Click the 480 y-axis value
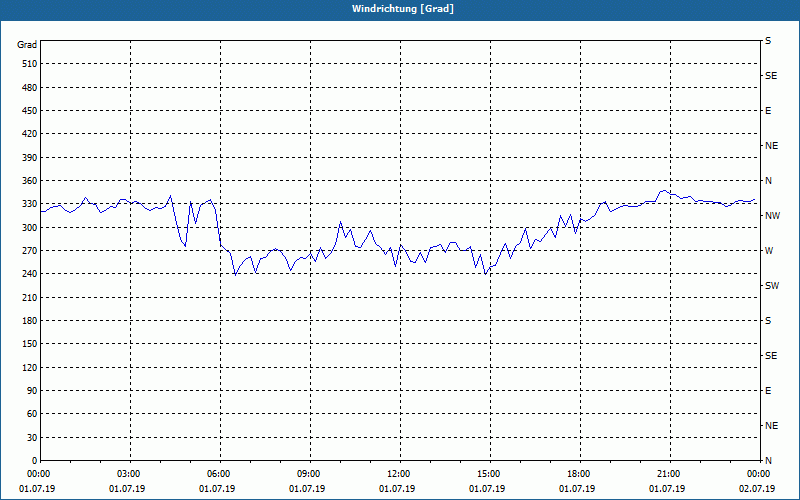This screenshot has width=800, height=500. tap(30, 88)
